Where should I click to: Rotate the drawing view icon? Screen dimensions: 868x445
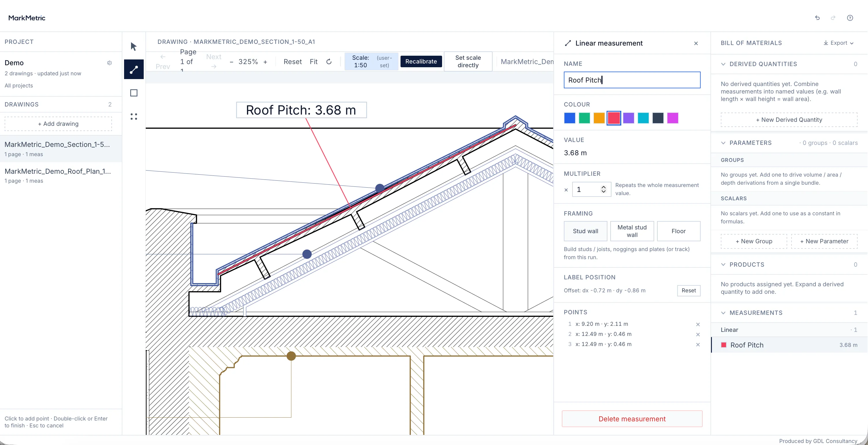pos(329,62)
